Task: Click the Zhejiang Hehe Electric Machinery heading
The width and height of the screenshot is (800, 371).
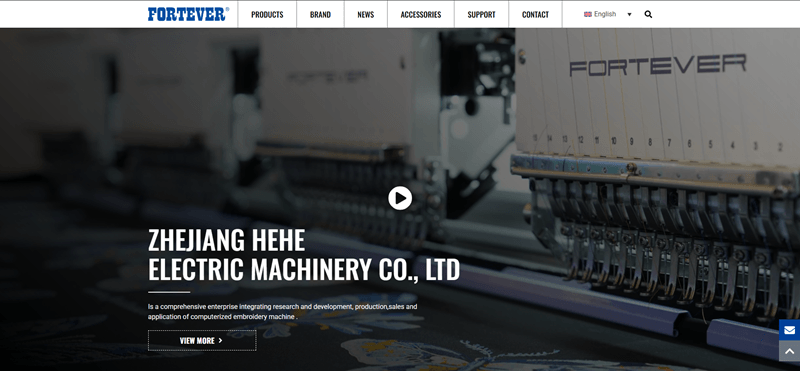Action: point(304,255)
